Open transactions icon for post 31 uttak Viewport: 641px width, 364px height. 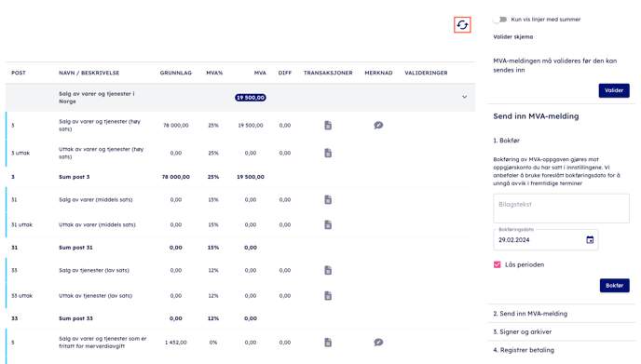[x=328, y=224]
